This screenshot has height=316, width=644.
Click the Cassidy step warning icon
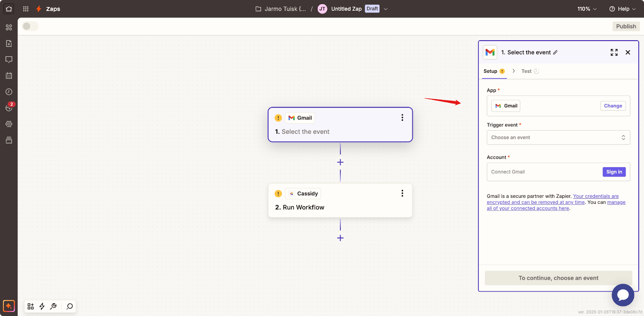tap(278, 193)
